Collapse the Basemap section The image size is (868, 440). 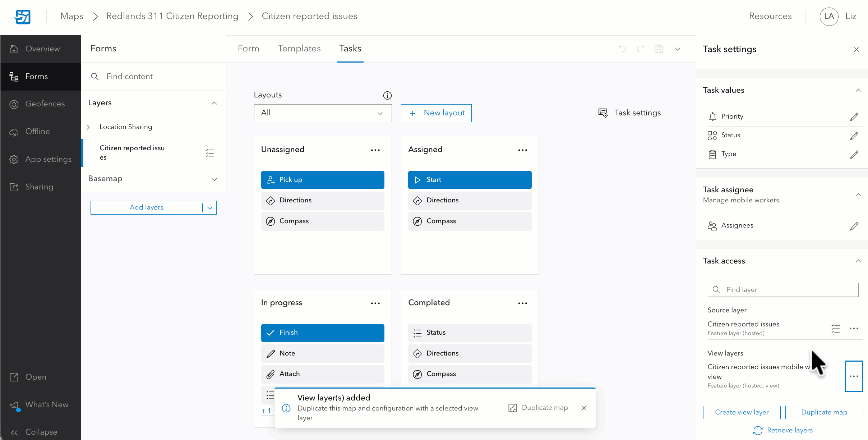tap(214, 179)
